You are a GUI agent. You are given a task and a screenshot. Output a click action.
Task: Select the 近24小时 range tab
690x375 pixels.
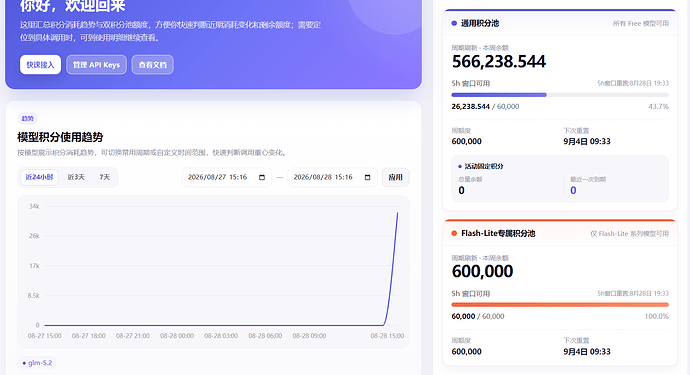(x=39, y=177)
